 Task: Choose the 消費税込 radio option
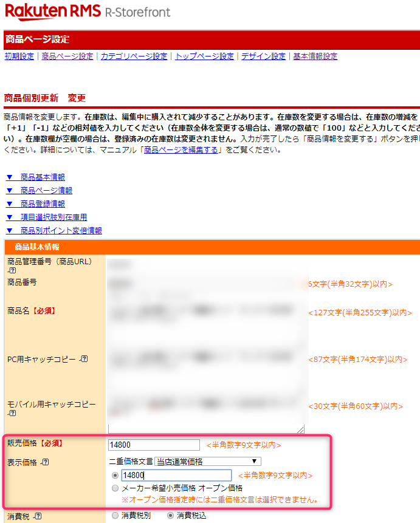pos(171,515)
